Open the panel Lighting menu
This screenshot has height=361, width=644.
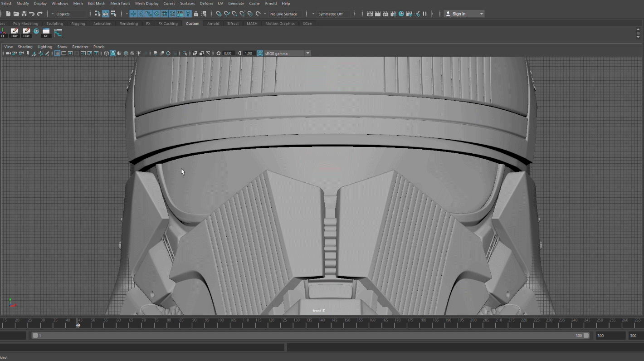[x=44, y=47]
